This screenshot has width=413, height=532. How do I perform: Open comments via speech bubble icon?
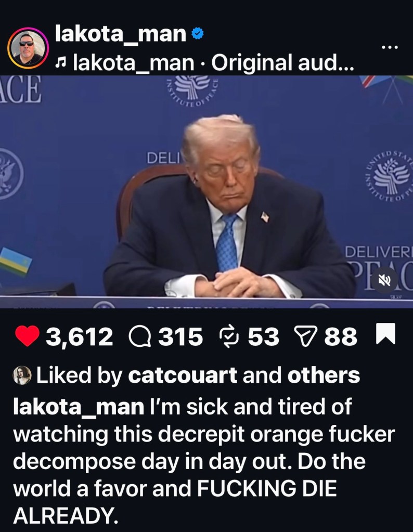[x=140, y=336]
